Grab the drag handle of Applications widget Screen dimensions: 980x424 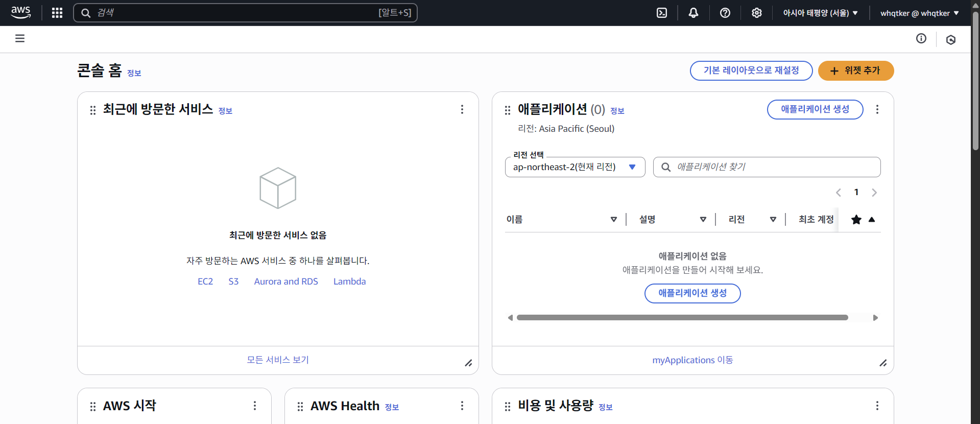pyautogui.click(x=508, y=110)
